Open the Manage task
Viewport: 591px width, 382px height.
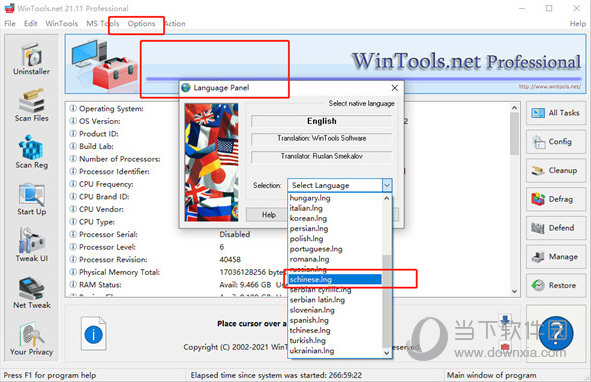click(556, 256)
